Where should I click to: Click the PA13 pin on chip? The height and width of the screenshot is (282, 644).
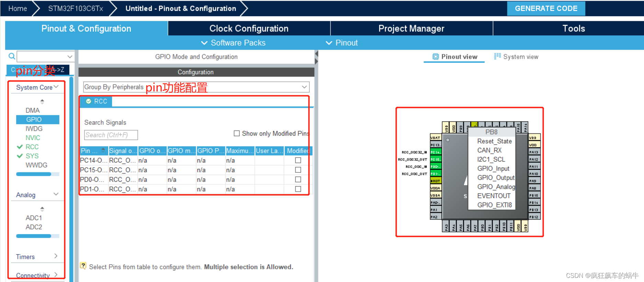click(534, 152)
